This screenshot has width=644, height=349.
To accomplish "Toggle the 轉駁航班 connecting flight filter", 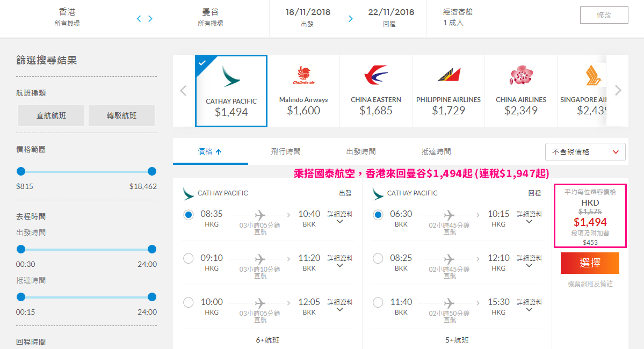I will [x=121, y=115].
